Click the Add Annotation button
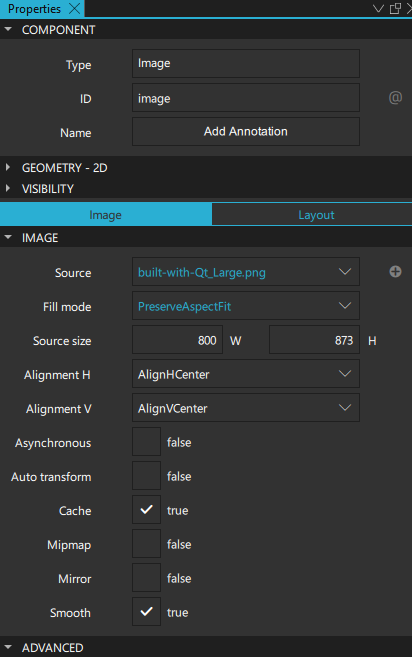 tap(246, 132)
